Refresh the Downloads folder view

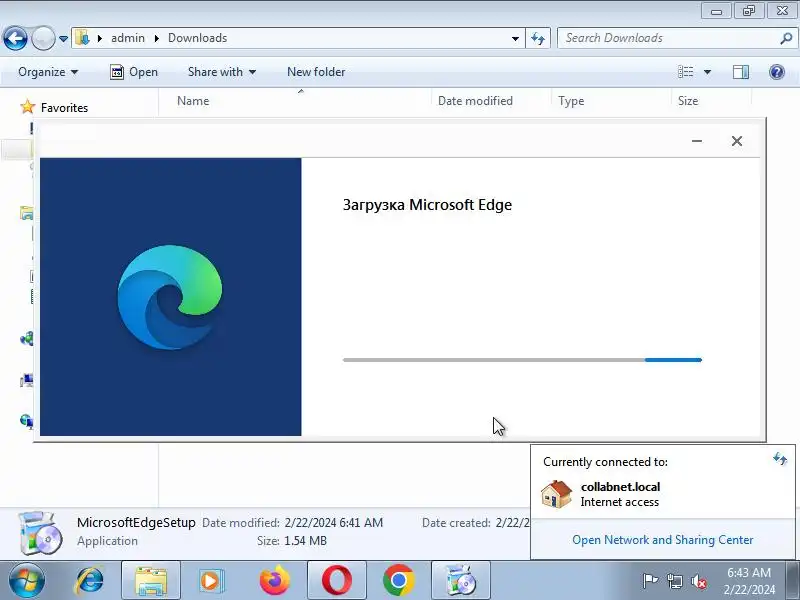[538, 39]
